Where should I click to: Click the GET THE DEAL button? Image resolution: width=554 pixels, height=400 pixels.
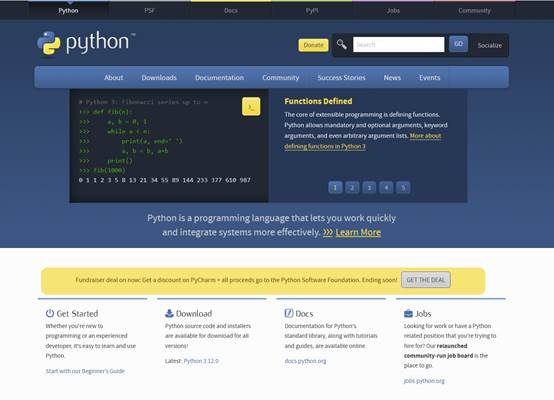coord(426,280)
